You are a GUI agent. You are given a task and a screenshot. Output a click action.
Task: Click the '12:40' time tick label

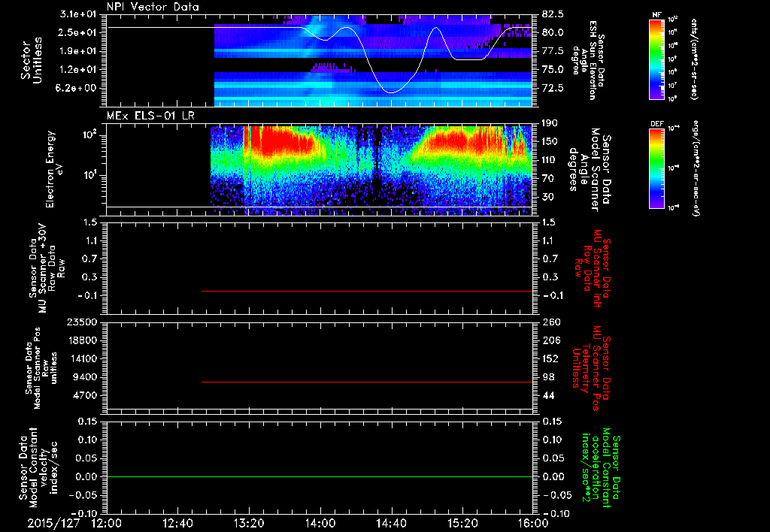pyautogui.click(x=178, y=523)
